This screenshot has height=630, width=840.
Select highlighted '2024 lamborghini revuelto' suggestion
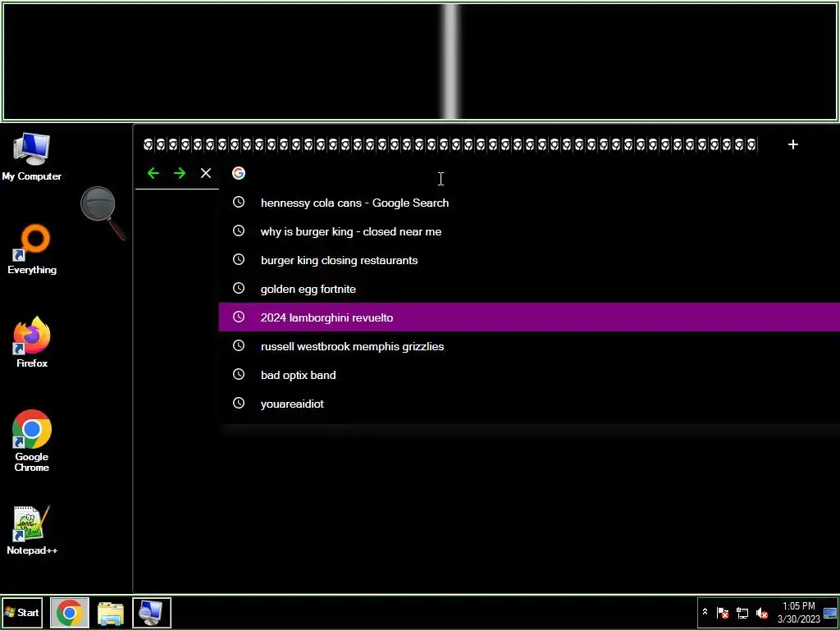coord(529,317)
